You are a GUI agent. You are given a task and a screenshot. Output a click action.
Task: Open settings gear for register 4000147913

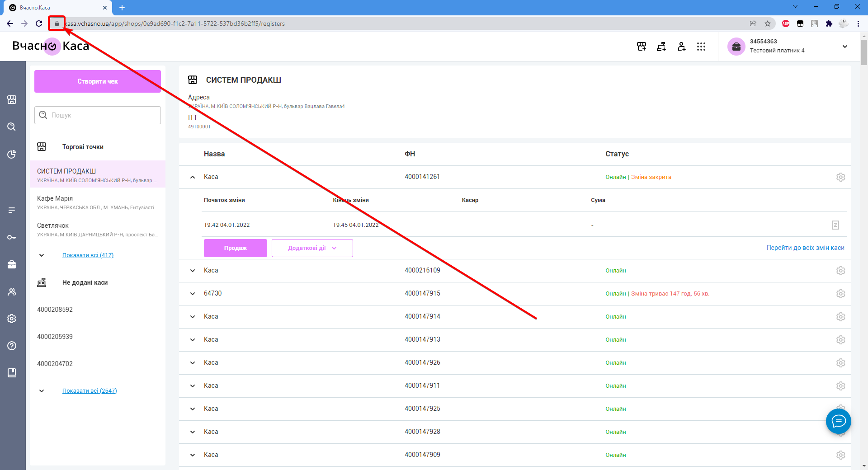coord(840,340)
